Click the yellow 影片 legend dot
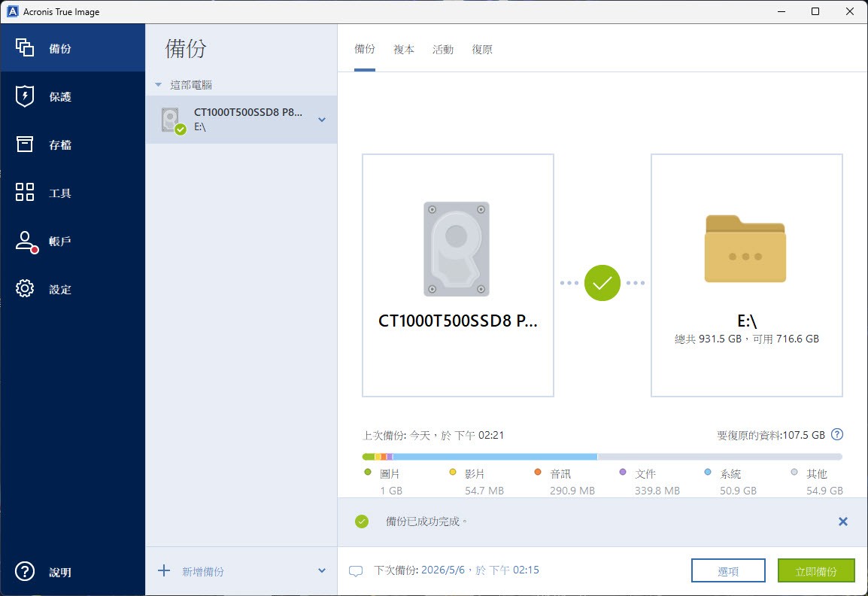This screenshot has height=596, width=868. (453, 473)
